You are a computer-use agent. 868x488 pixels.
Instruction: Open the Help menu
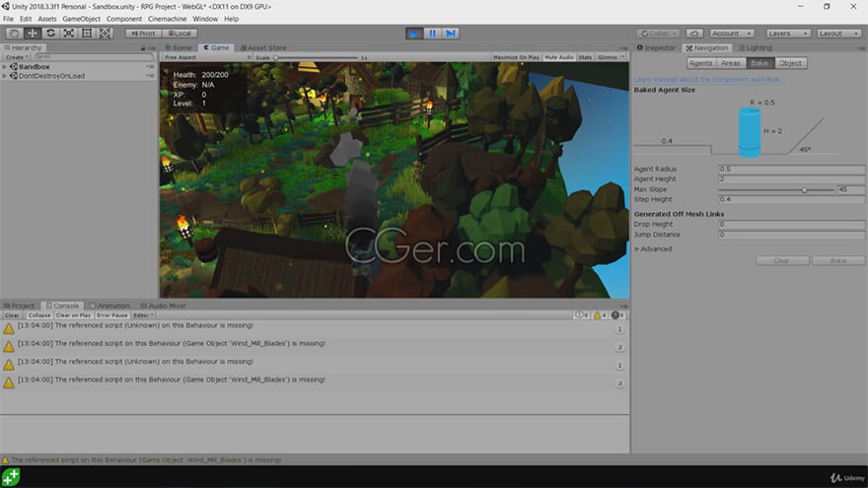tap(232, 19)
